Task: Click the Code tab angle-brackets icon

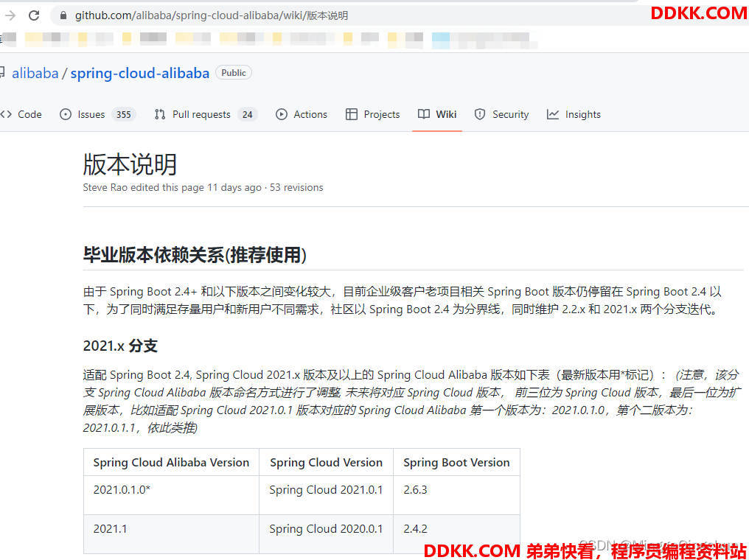Action: click(6, 114)
